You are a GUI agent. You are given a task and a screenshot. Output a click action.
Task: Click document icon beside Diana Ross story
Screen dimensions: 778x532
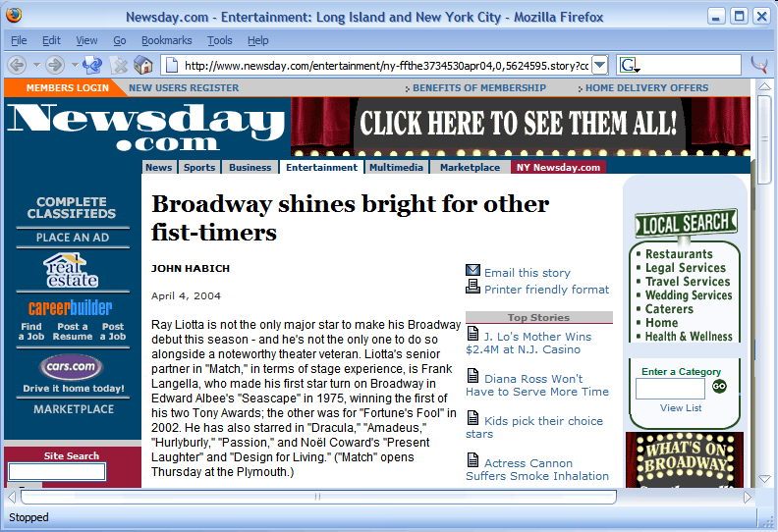(472, 376)
